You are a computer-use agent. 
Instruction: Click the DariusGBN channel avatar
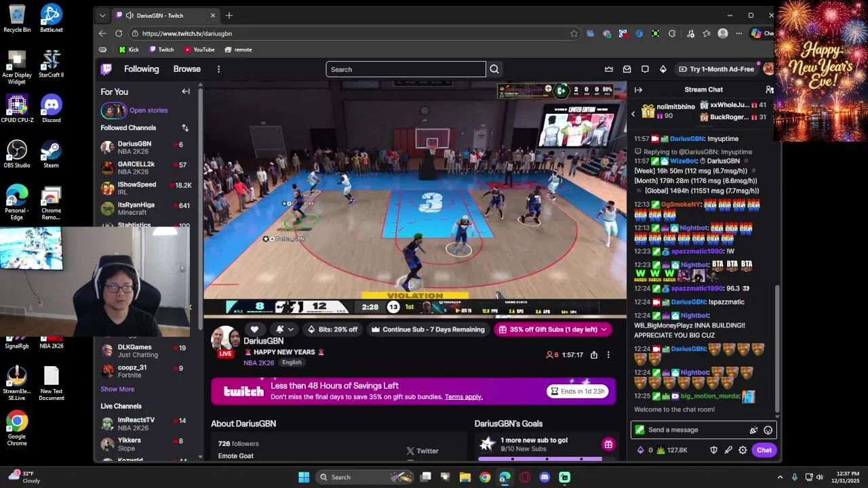pyautogui.click(x=224, y=341)
